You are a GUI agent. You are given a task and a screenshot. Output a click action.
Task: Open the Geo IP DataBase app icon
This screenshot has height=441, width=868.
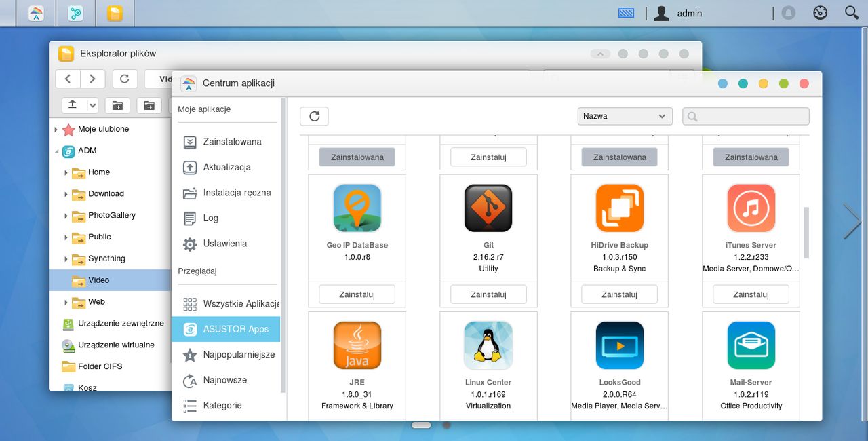point(357,208)
